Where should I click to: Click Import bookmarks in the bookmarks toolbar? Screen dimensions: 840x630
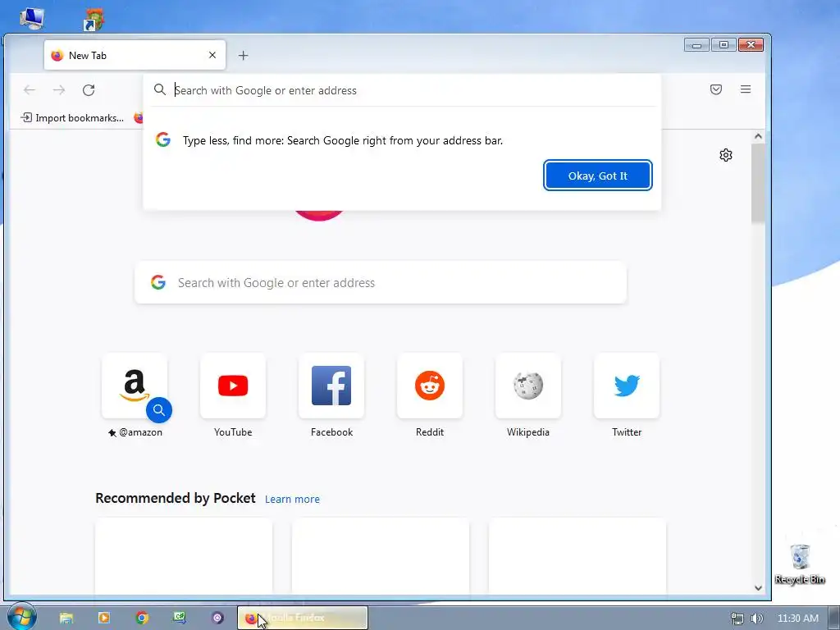click(72, 118)
